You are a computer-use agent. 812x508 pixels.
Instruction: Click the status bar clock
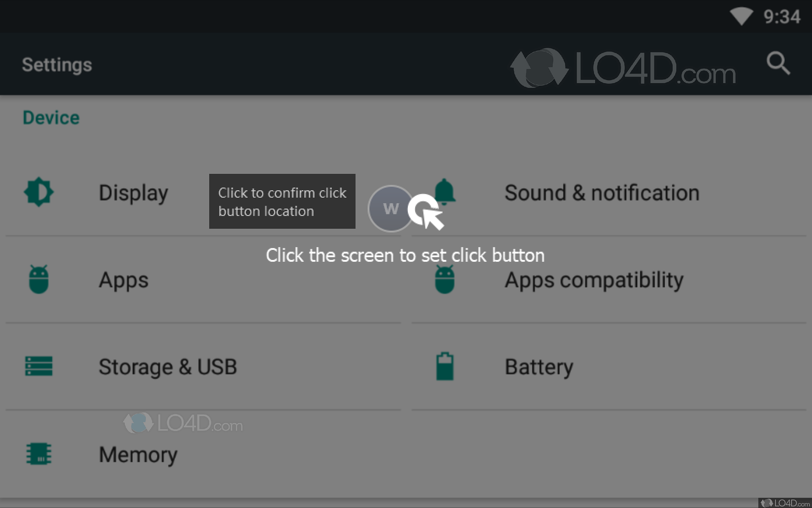point(782,17)
